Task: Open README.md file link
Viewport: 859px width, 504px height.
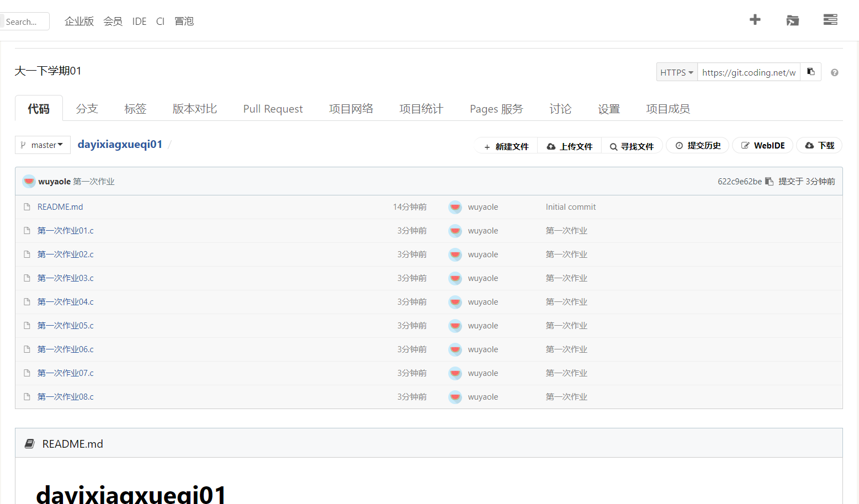Action: (x=60, y=207)
